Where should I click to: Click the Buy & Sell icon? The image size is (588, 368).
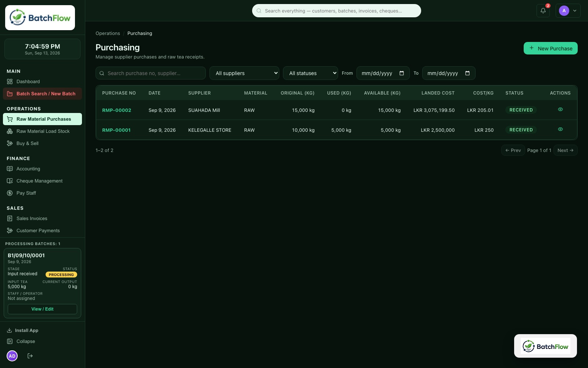click(x=10, y=144)
